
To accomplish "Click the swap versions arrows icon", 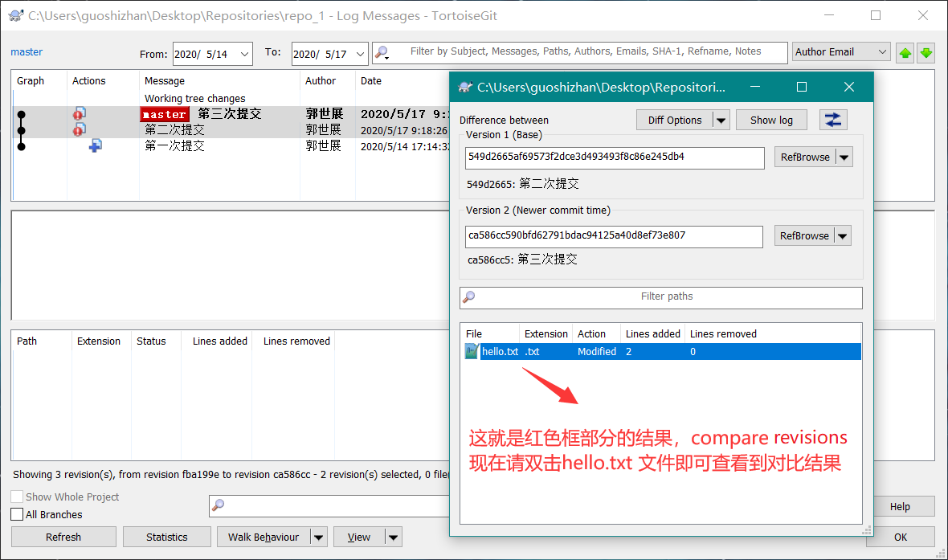I will point(833,120).
